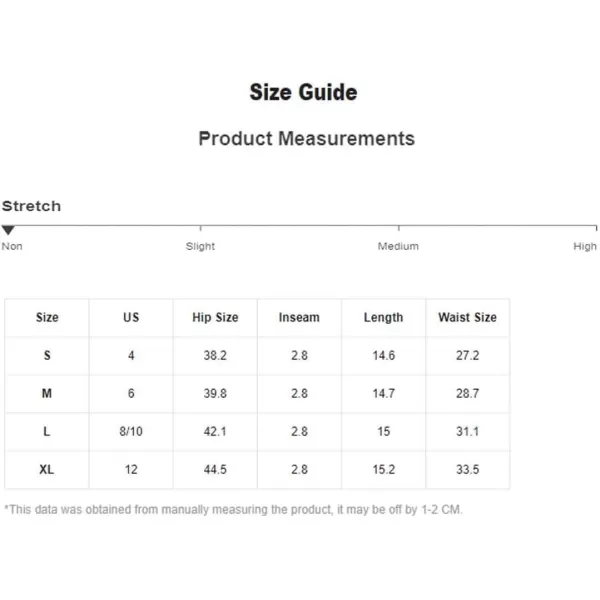Select the M size row label
Image resolution: width=600 pixels, height=600 pixels.
47,393
